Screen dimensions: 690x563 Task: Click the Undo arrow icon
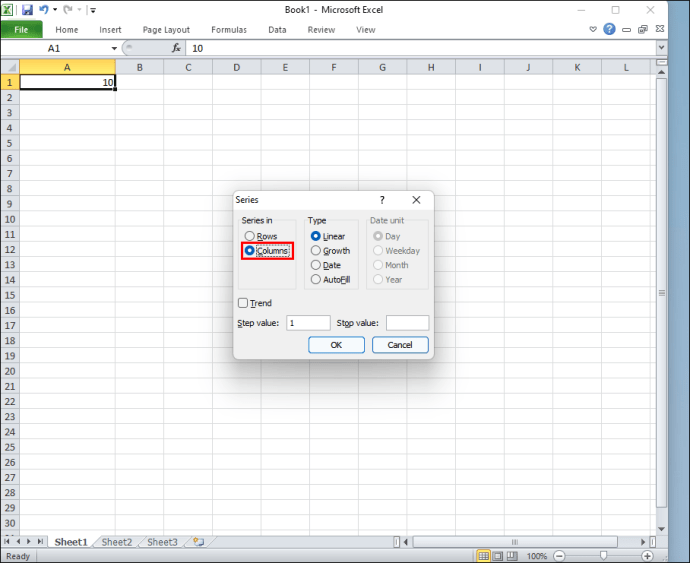click(44, 9)
